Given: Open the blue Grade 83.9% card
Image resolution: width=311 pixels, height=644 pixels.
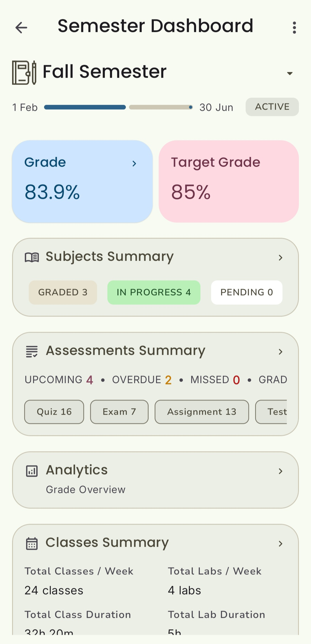Looking at the screenshot, I should [x=82, y=181].
